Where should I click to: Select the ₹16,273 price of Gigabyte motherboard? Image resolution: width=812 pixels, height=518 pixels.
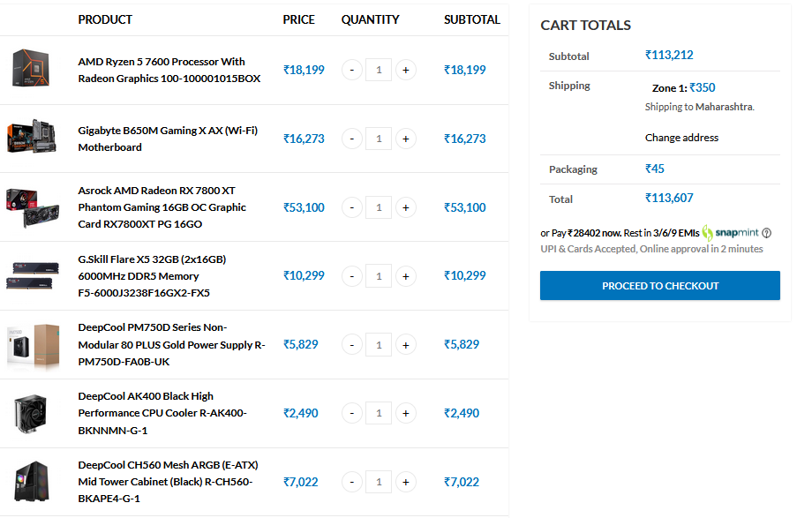click(304, 139)
